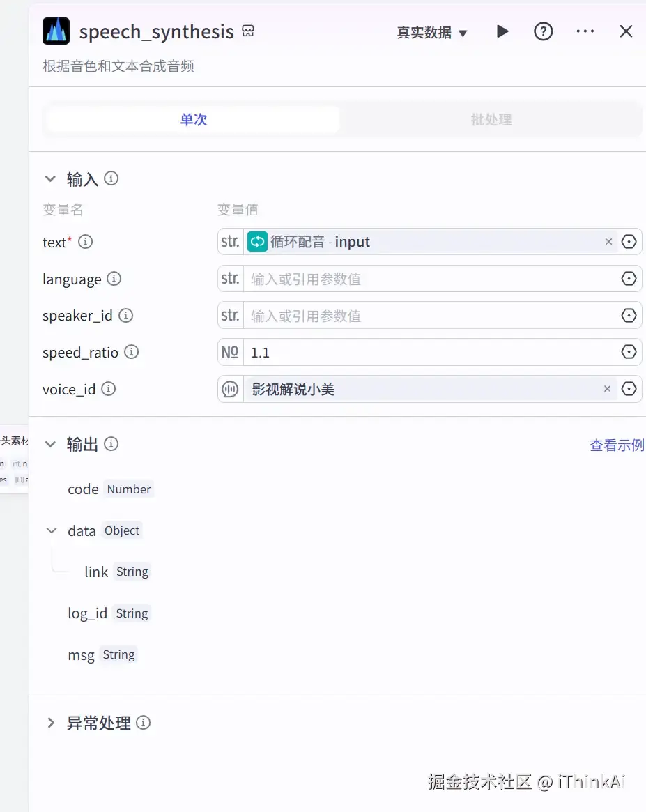Collapse the data Object output node

[x=52, y=530]
